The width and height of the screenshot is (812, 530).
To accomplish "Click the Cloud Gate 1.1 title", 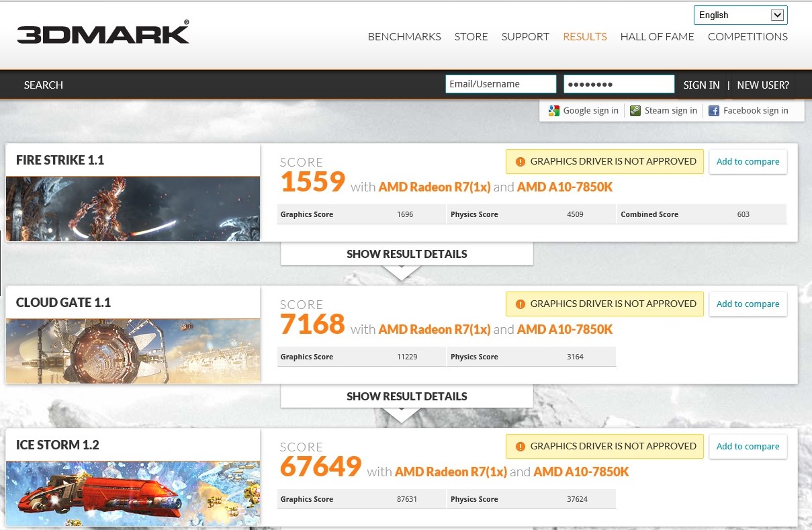I will pos(63,302).
